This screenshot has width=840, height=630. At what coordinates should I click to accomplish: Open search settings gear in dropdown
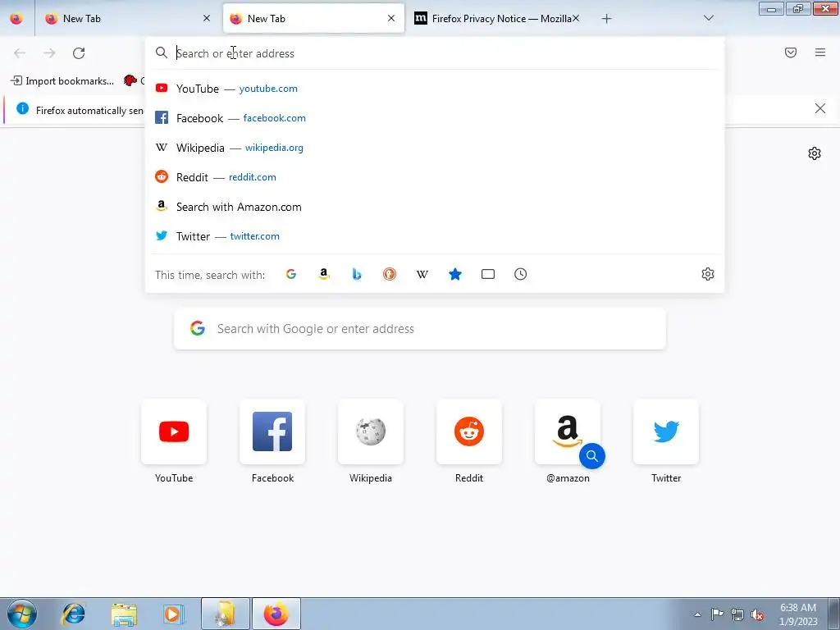pyautogui.click(x=708, y=274)
